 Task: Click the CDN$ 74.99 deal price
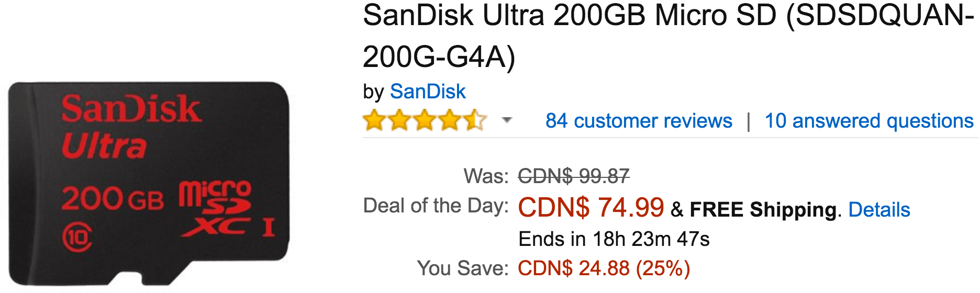click(591, 207)
